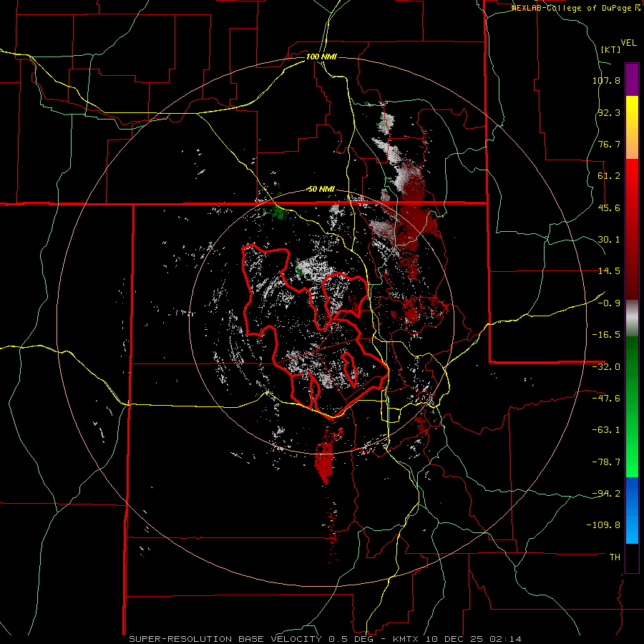Click the 76.7 legend value
Image resolution: width=644 pixels, height=644 pixels.
pyautogui.click(x=609, y=144)
